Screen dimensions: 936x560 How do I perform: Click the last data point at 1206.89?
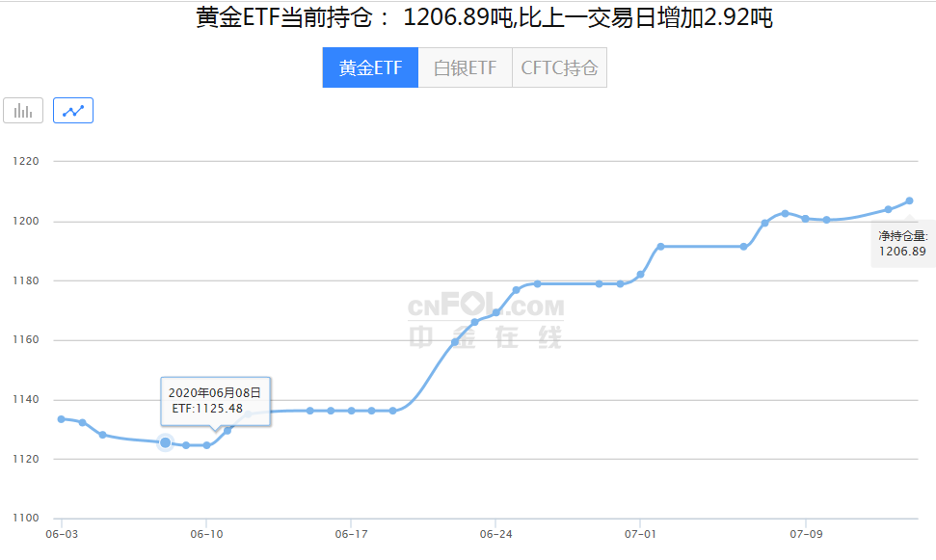click(909, 201)
